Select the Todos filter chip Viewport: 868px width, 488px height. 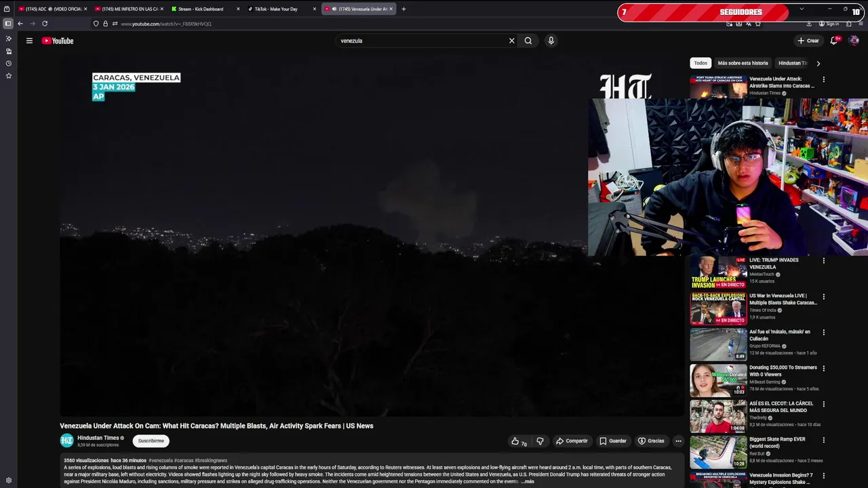click(x=701, y=63)
